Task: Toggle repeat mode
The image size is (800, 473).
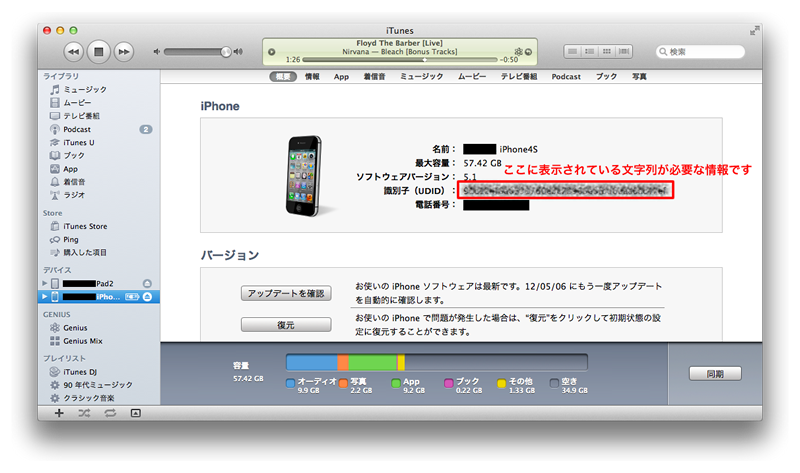Action: point(110,413)
